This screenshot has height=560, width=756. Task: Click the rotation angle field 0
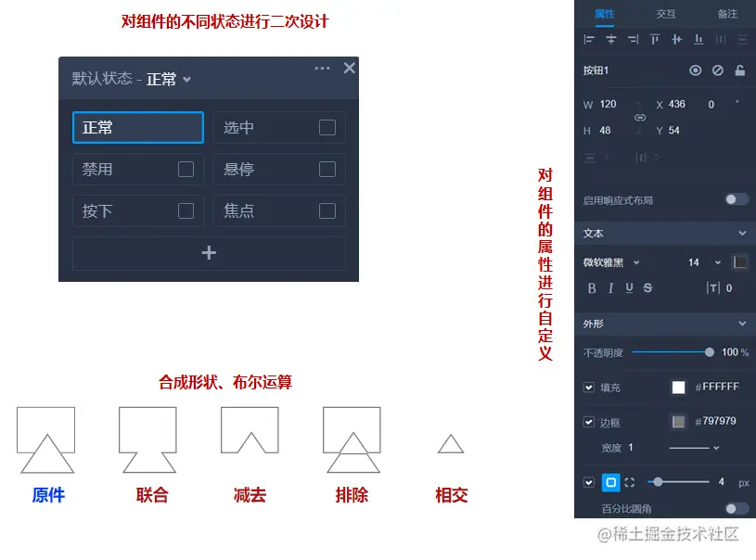tap(711, 105)
